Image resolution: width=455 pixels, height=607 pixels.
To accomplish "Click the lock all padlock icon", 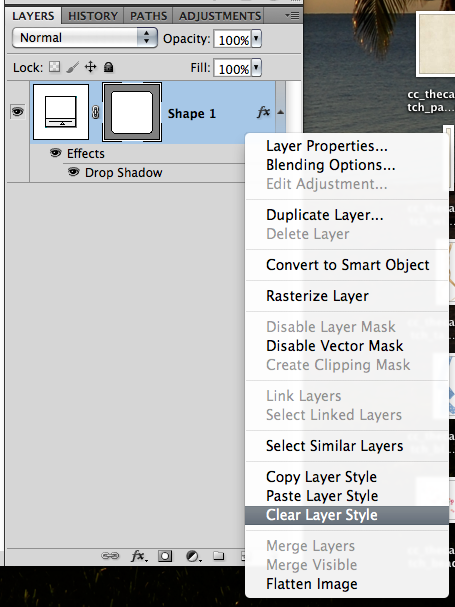I will 108,67.
